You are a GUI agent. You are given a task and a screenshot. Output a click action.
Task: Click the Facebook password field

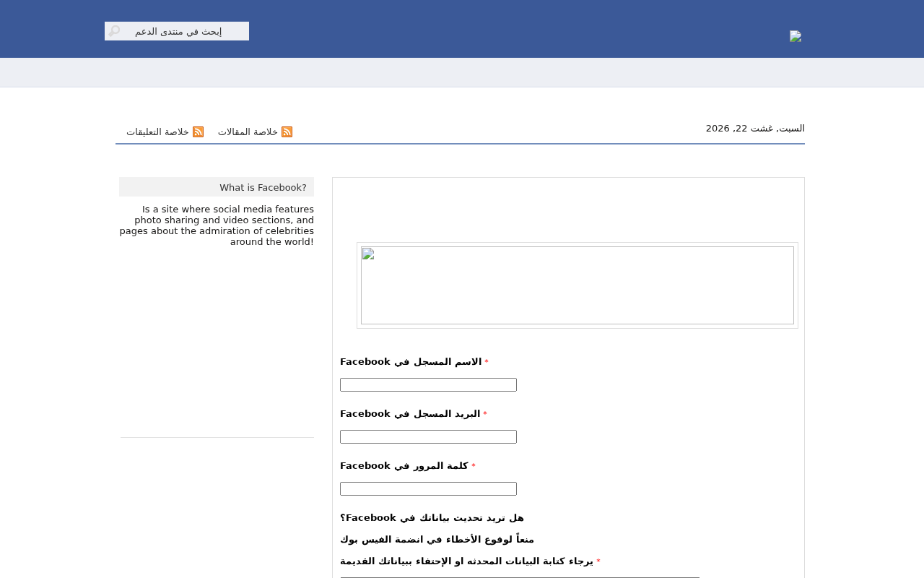428,488
